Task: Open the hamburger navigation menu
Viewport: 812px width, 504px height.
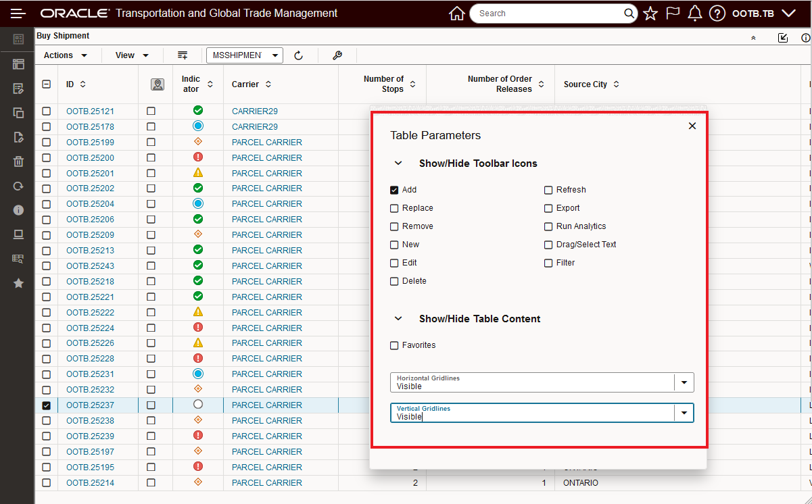Action: [x=18, y=14]
